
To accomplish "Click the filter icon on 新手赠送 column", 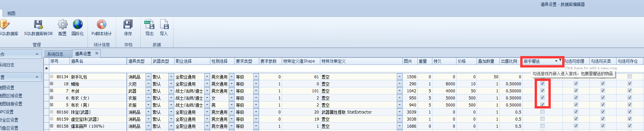I will [x=560, y=60].
